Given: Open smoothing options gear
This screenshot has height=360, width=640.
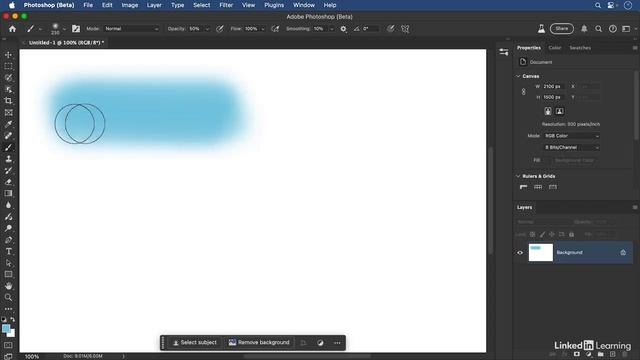Looking at the screenshot, I should point(343,29).
